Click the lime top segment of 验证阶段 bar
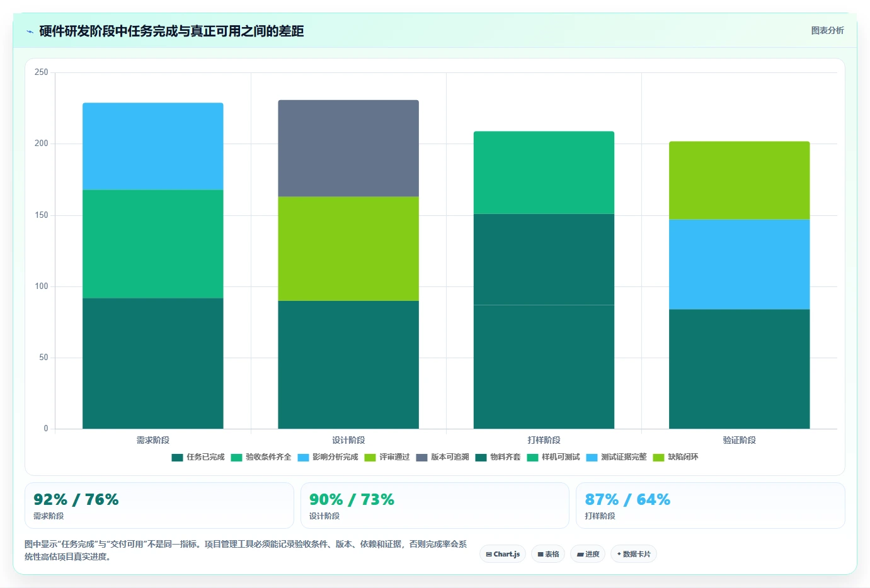 tap(740, 180)
